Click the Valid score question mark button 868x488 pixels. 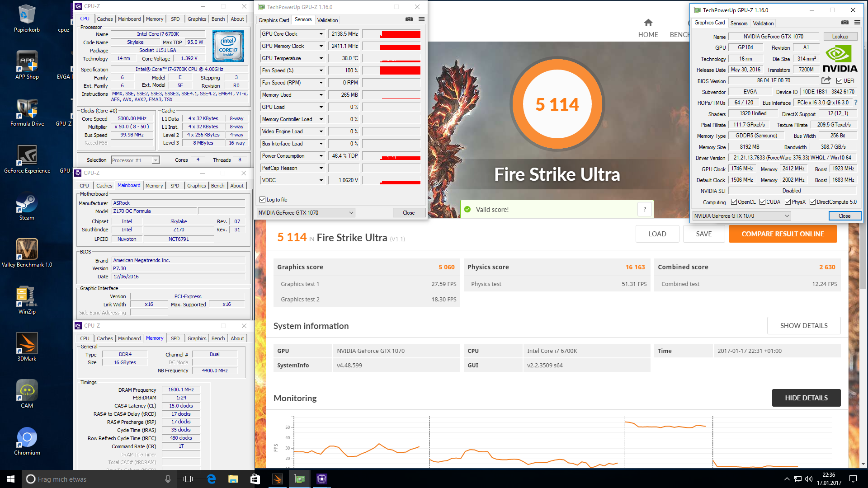645,209
